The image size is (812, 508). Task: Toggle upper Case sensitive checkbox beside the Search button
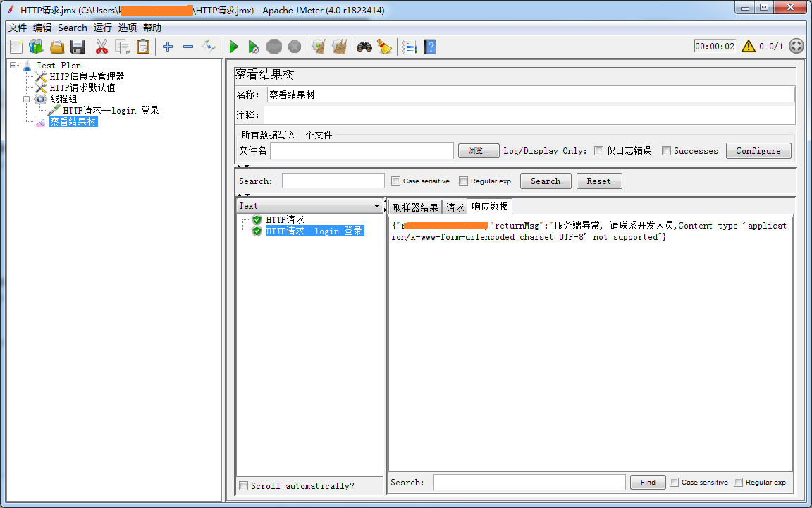pyautogui.click(x=395, y=181)
